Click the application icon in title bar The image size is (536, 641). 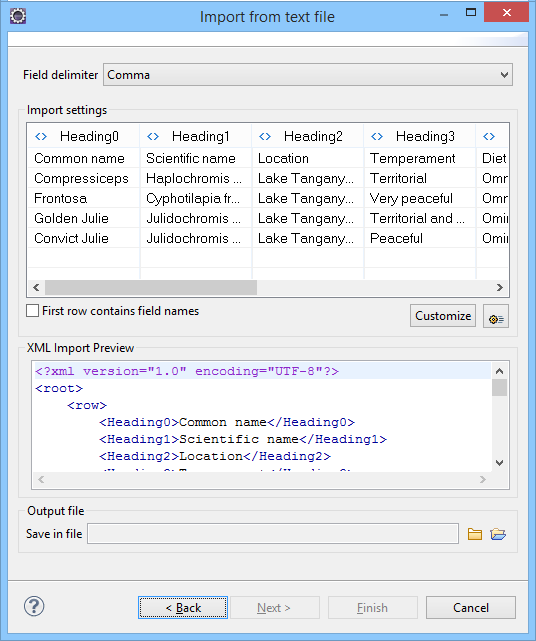[18, 16]
